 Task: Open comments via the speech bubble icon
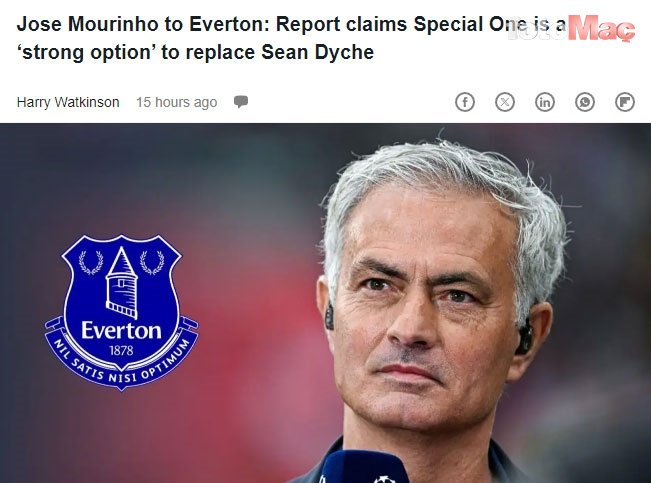click(x=241, y=102)
